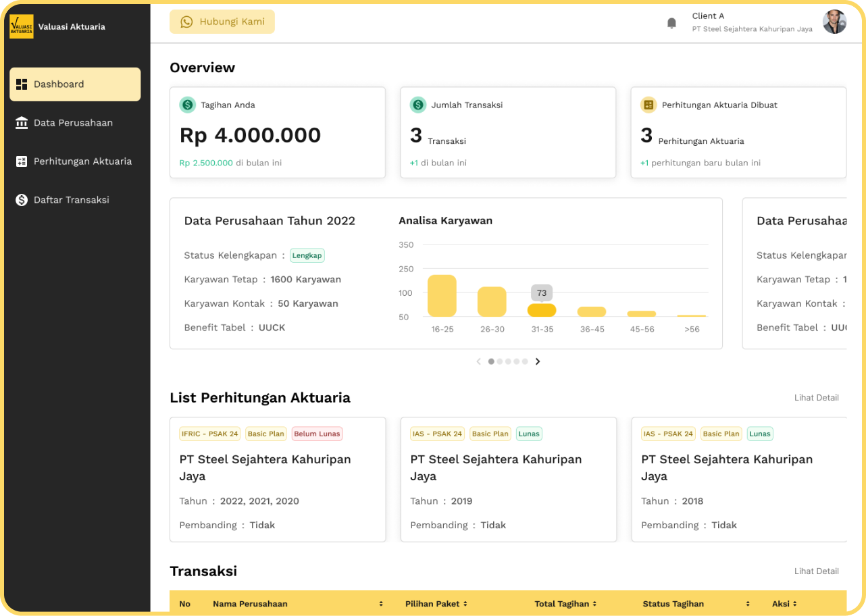
Task: Sort table by Pilihan Paket column
Action: 465,604
